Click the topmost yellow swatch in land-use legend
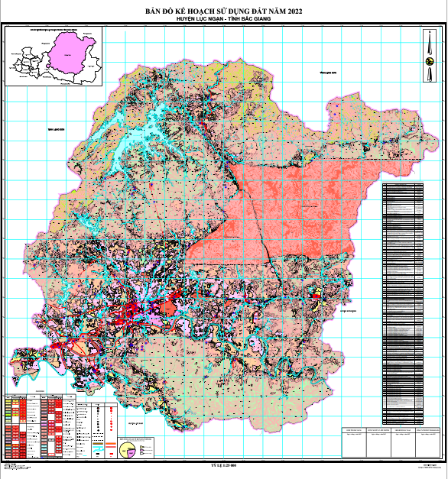The image size is (448, 479). pos(8,401)
